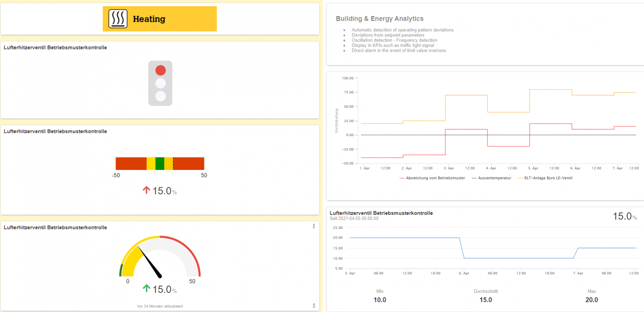
Task: Click the yellow Heating header banner
Action: coord(176,19)
